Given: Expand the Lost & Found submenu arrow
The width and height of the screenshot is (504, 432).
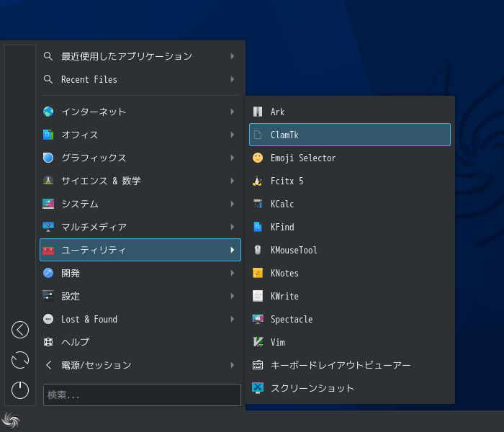Looking at the screenshot, I should (233, 319).
